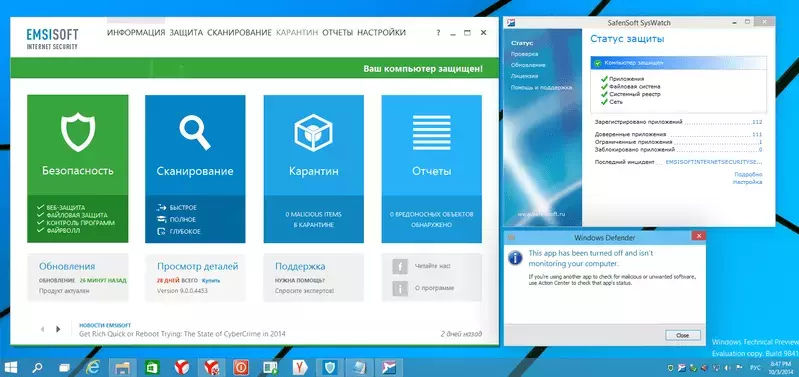Click Подробно link in SysWatch

(748, 174)
